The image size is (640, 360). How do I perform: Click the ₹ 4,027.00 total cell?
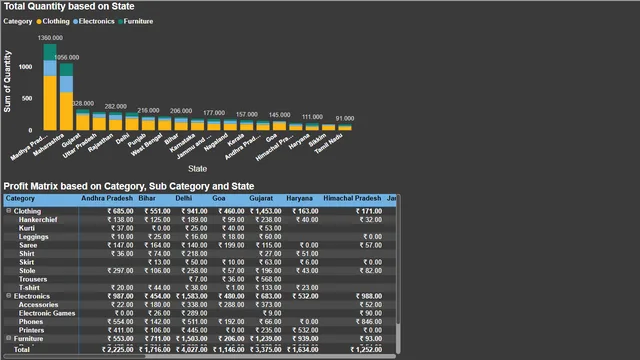[191, 349]
